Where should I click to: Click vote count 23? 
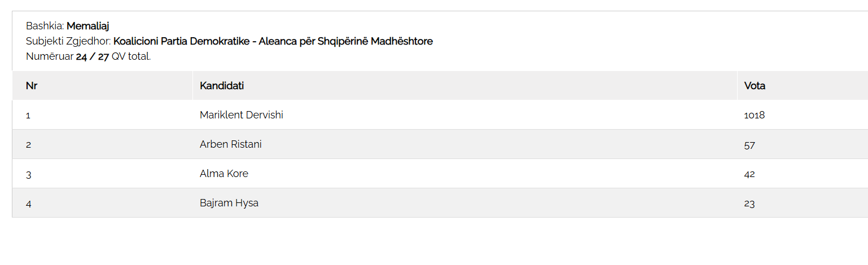coord(749,204)
